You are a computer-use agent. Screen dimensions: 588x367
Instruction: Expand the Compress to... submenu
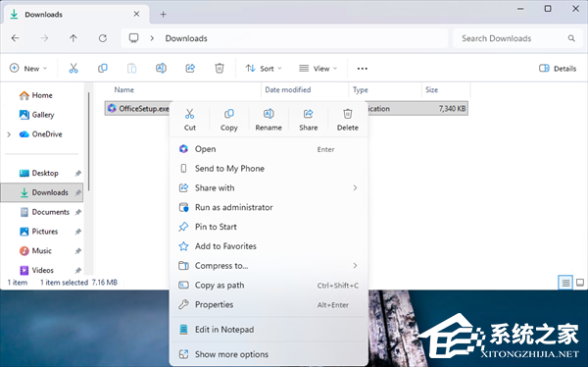[269, 266]
